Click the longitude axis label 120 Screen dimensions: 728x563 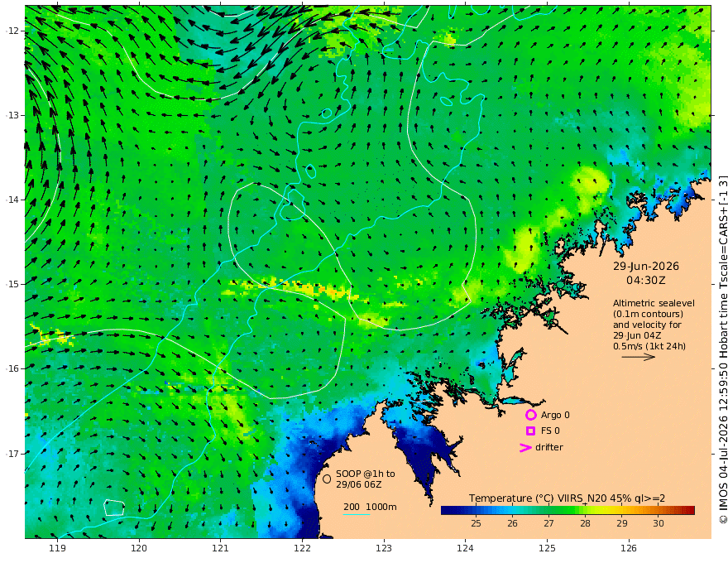pyautogui.click(x=139, y=548)
